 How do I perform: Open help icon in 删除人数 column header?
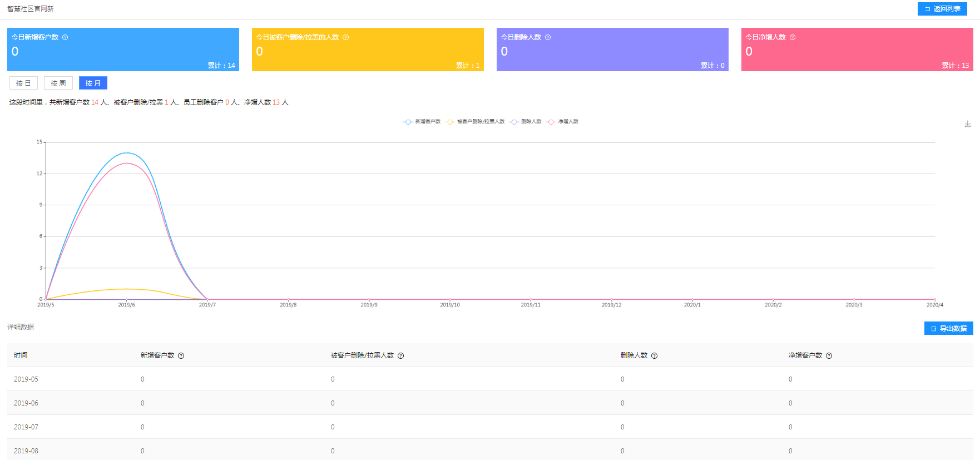[654, 356]
